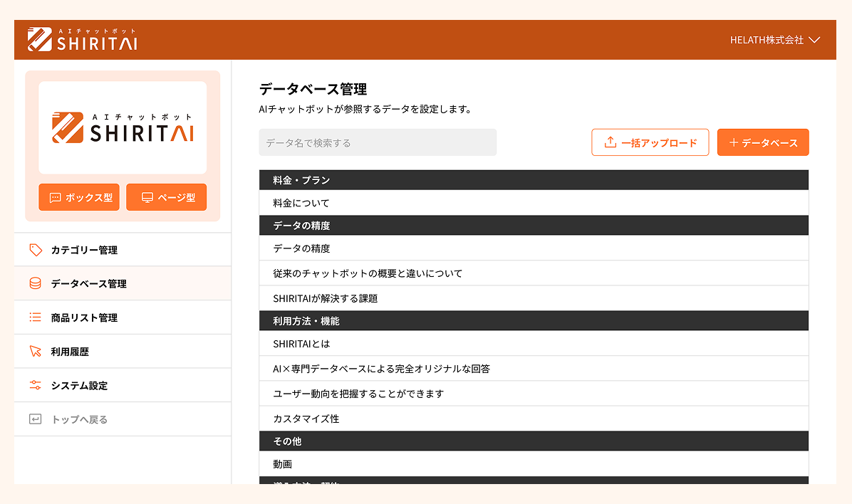Click the list icon for 商品リスト管理
Screen dimensions: 852x504
pos(36,317)
